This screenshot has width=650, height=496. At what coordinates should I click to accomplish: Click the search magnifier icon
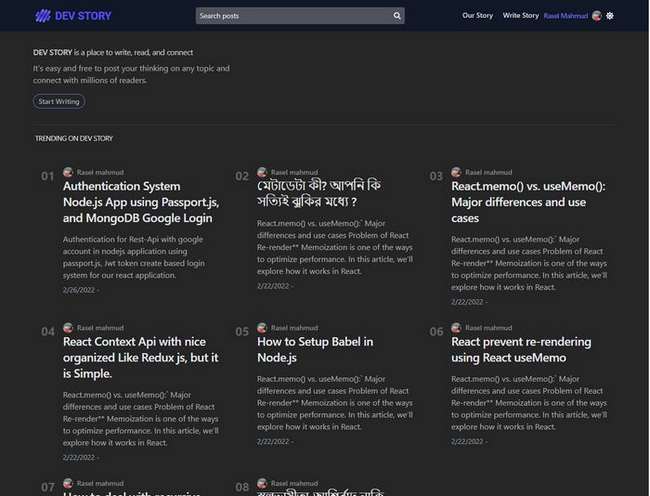[x=397, y=16]
